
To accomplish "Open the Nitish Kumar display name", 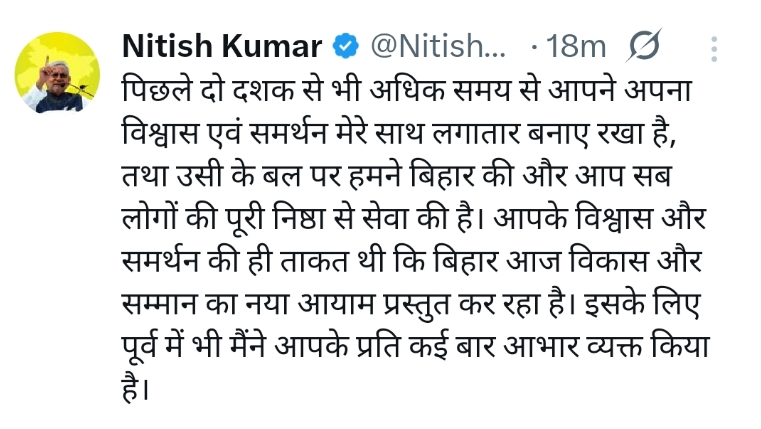I will (221, 47).
